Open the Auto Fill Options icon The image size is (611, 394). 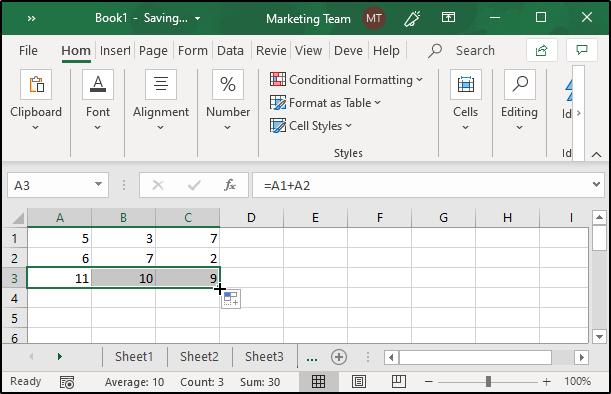pyautogui.click(x=231, y=299)
